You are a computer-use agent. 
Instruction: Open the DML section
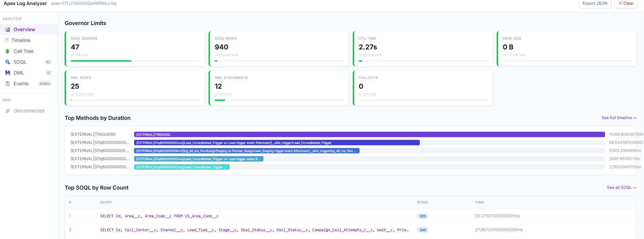coord(29,73)
